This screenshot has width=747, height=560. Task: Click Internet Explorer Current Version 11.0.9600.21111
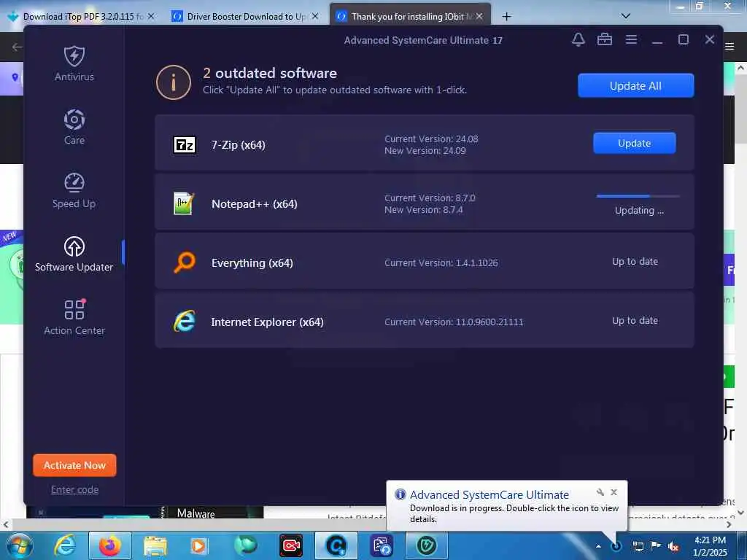pyautogui.click(x=454, y=322)
